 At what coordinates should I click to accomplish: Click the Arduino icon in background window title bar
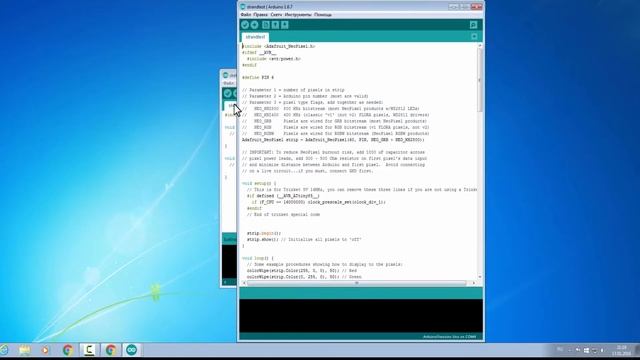tap(226, 75)
